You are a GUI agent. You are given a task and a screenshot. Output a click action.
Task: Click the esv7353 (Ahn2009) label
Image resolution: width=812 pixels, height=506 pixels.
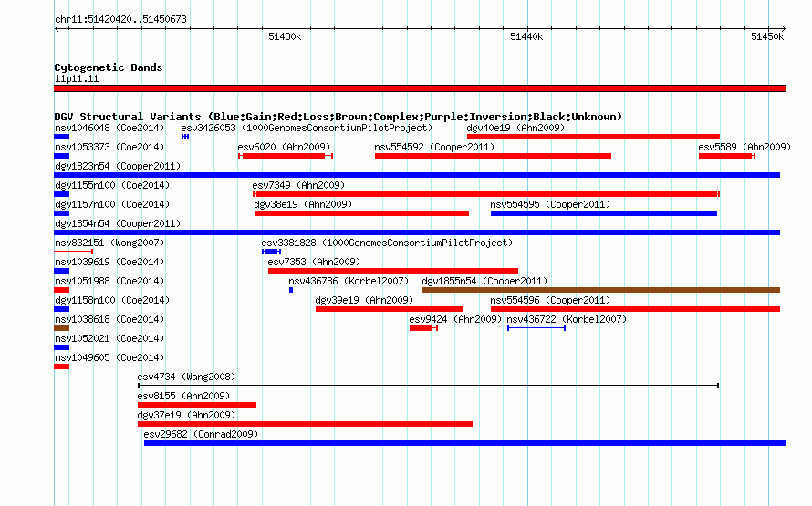click(x=314, y=262)
